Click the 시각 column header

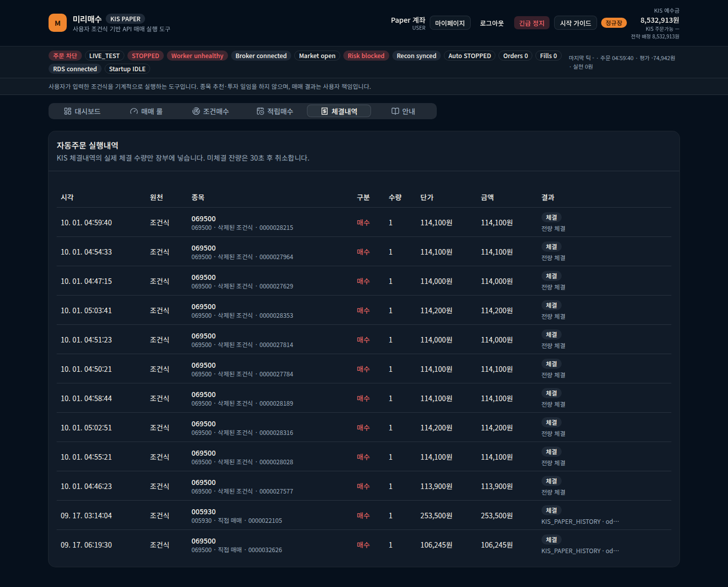pyautogui.click(x=67, y=197)
